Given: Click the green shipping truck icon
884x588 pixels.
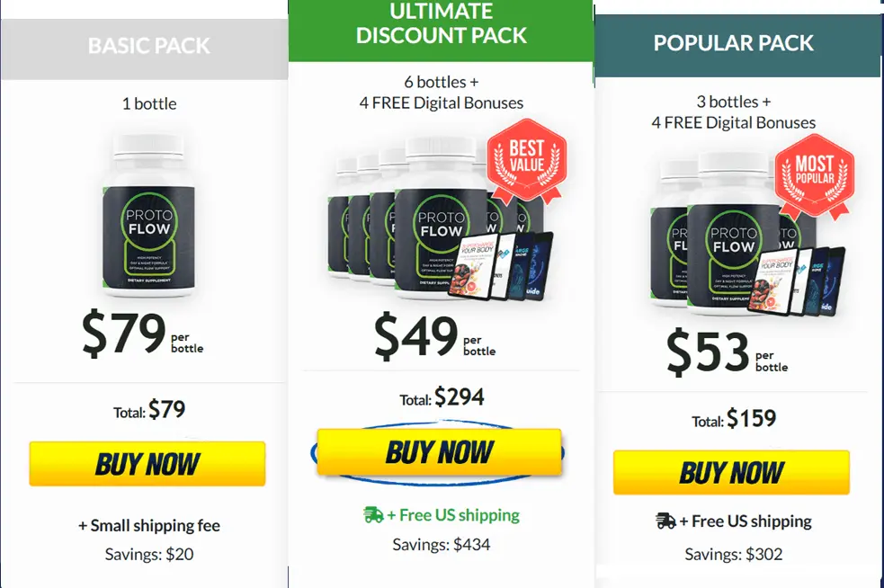Looking at the screenshot, I should pos(373,514).
